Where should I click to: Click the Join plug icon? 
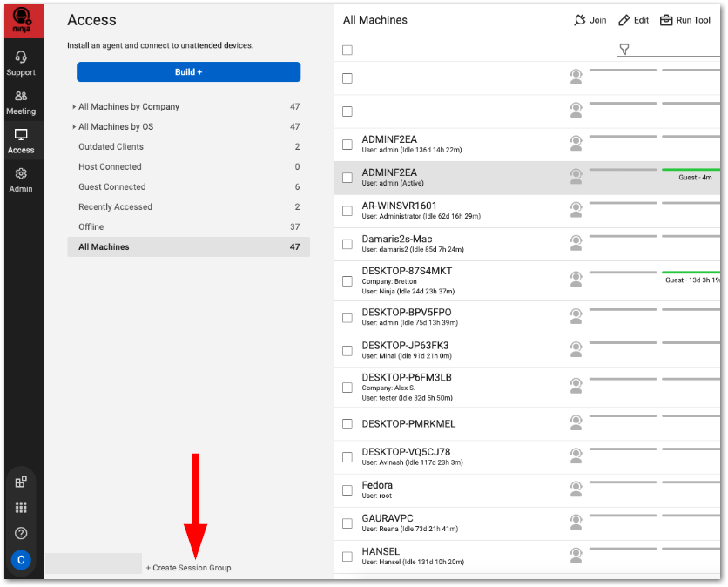(581, 20)
